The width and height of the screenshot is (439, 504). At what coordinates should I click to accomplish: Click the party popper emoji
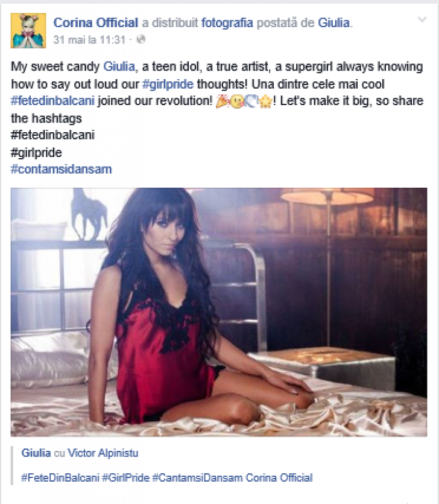[223, 101]
